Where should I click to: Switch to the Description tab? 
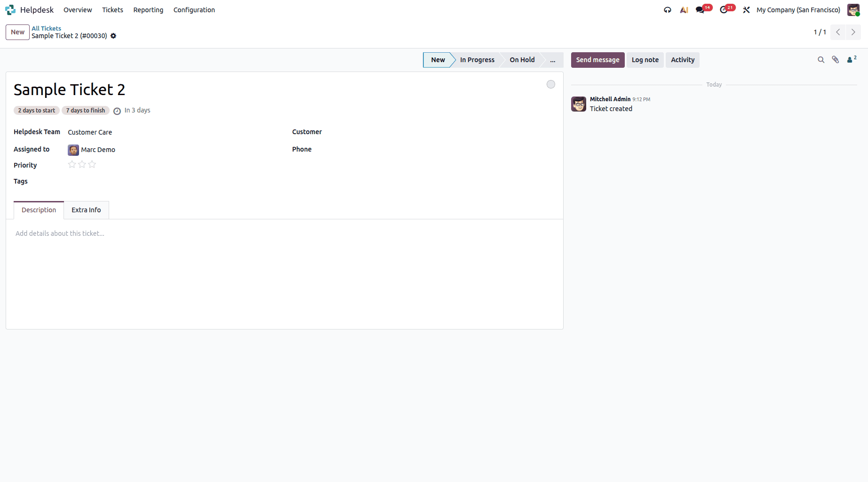[39, 210]
